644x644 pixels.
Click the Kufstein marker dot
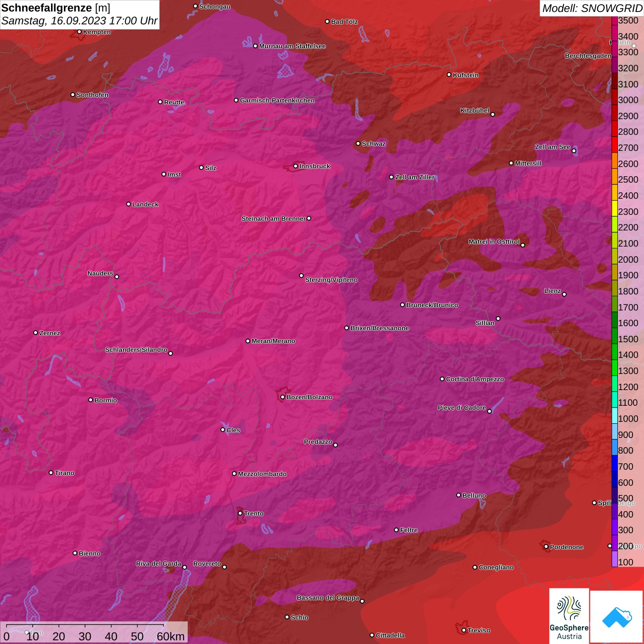(449, 75)
